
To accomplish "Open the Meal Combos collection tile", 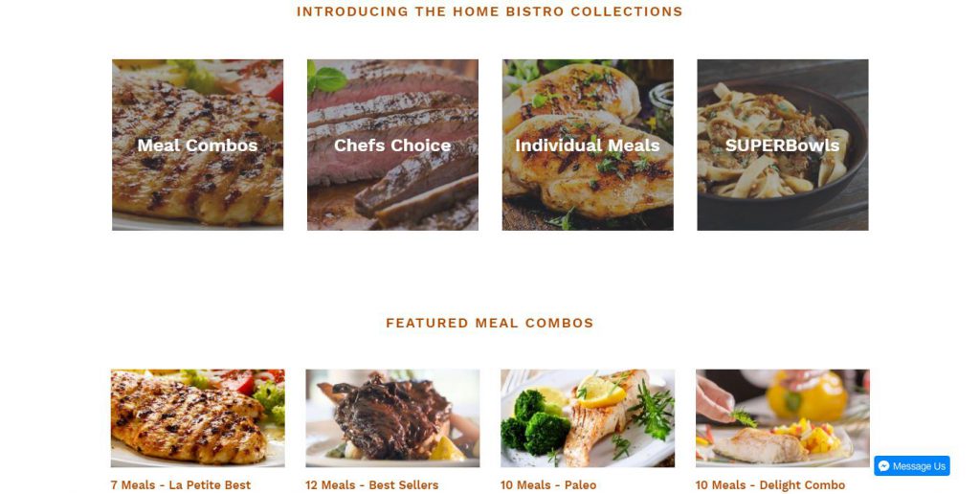I will pos(197,146).
